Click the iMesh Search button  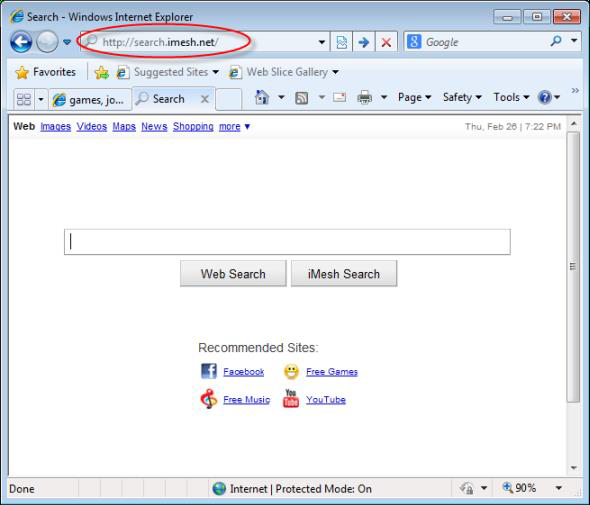tap(344, 274)
